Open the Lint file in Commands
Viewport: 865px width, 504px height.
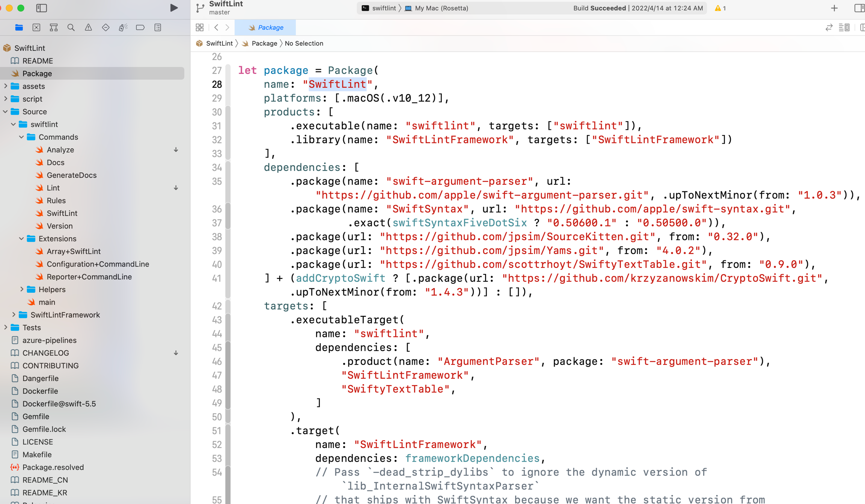53,188
